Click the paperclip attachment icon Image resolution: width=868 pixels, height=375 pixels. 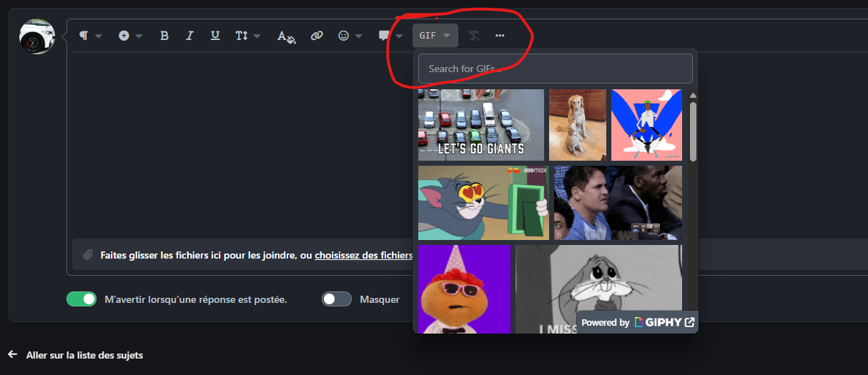[88, 254]
